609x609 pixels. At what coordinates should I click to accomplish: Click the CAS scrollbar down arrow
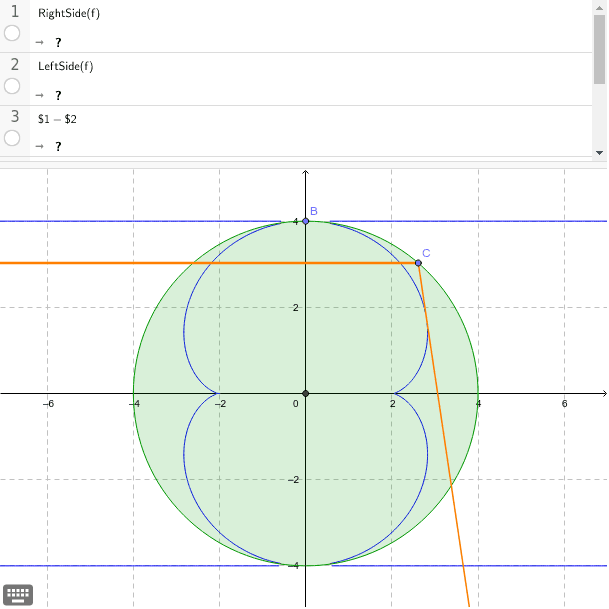(599, 153)
